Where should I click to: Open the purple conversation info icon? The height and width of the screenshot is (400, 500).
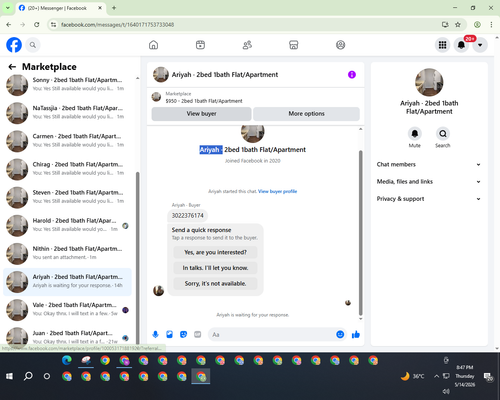tap(352, 75)
